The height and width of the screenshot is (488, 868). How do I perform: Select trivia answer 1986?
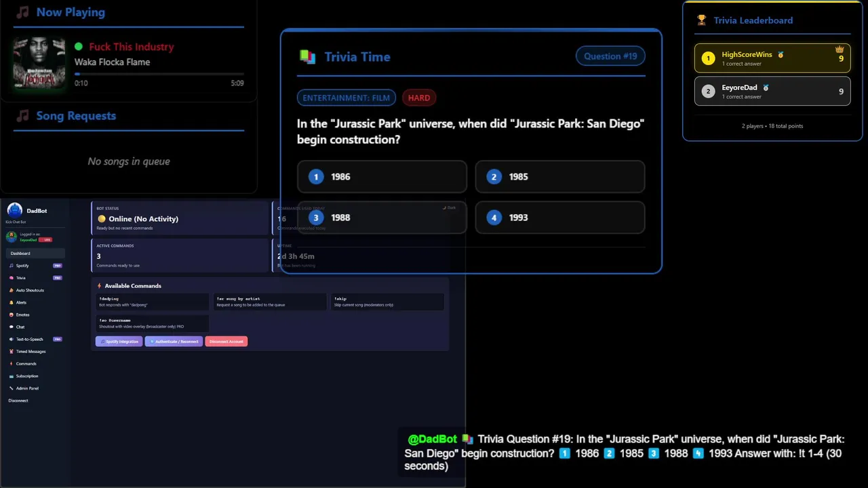click(382, 177)
